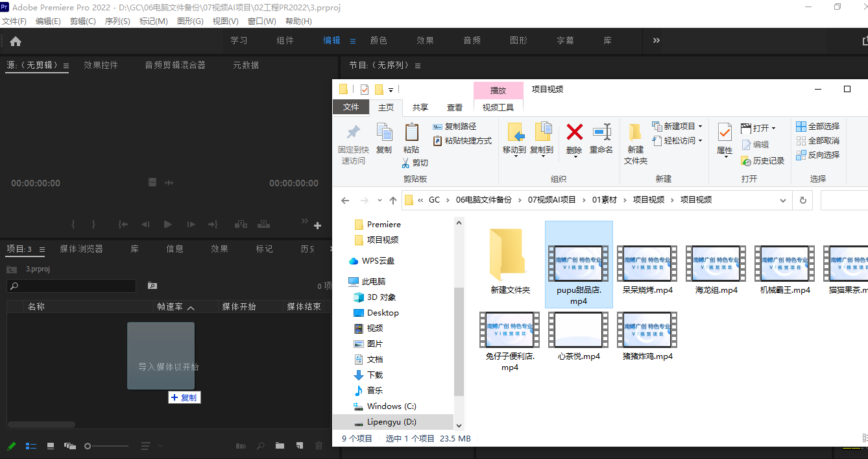The image size is (868, 459).
Task: Click the New Item icon in Project panel
Action: (x=299, y=446)
